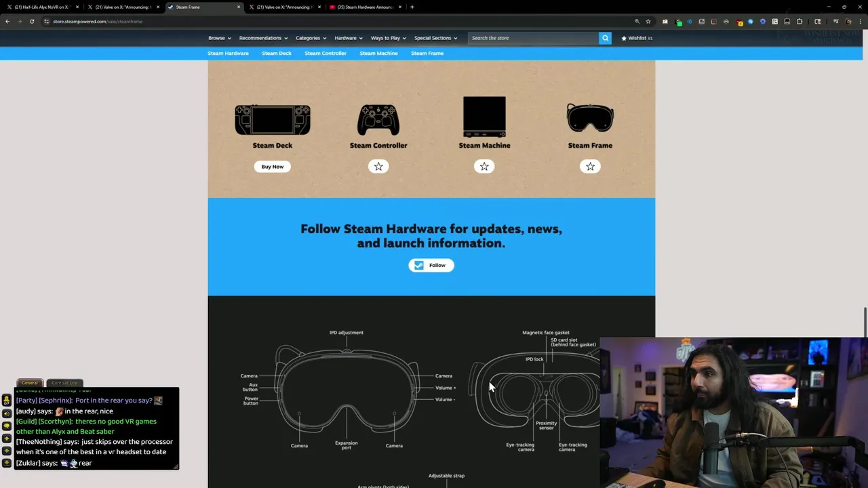Close the Steam Frame browser tab

point(239,7)
